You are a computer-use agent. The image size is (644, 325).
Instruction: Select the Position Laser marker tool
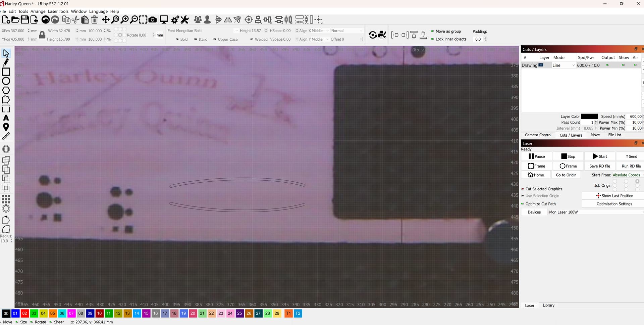pyautogui.click(x=6, y=127)
